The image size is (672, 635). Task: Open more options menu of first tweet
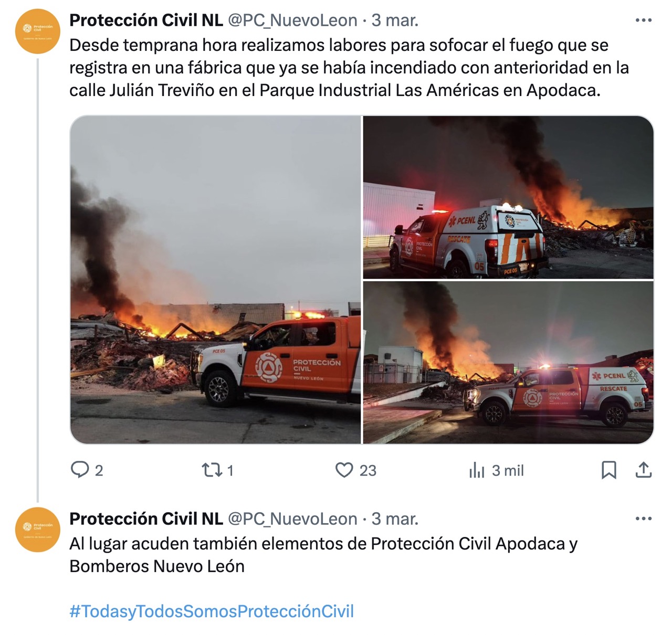pyautogui.click(x=643, y=20)
